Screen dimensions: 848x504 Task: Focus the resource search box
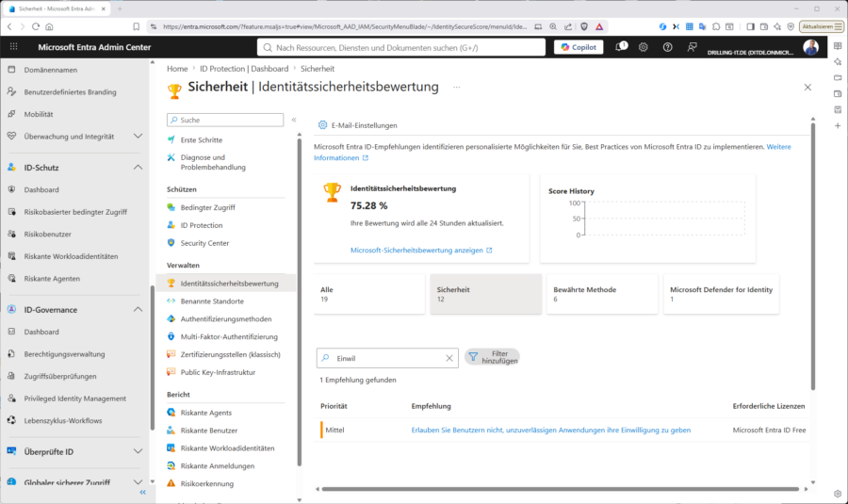[x=401, y=48]
